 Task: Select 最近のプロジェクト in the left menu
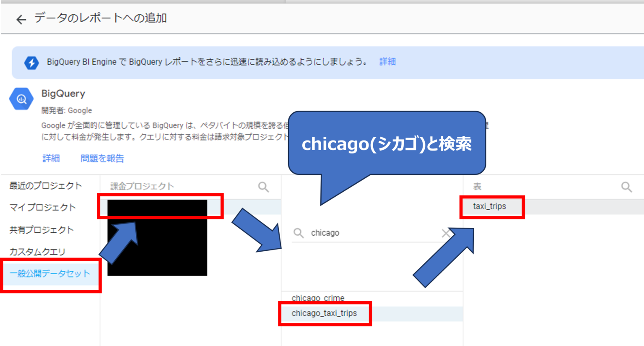pos(46,186)
